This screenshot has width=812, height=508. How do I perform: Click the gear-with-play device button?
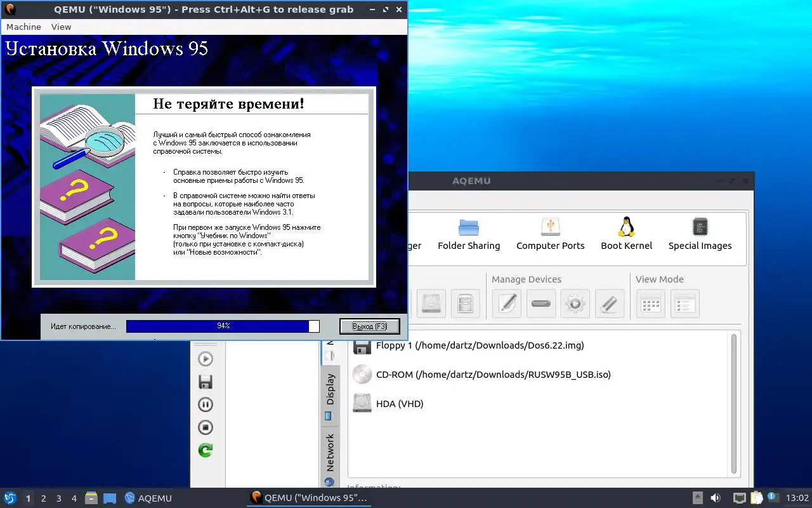click(575, 304)
